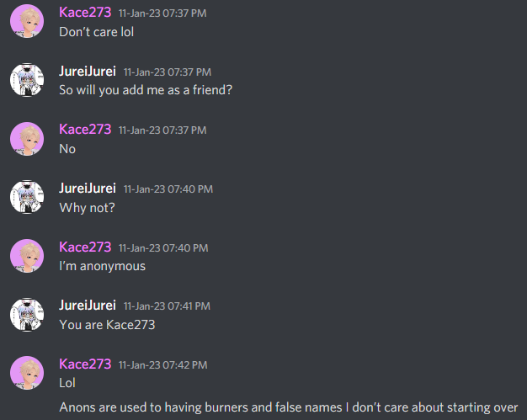The height and width of the screenshot is (420, 527).
Task: Select the message "I'm anonymous"
Action: (103, 266)
